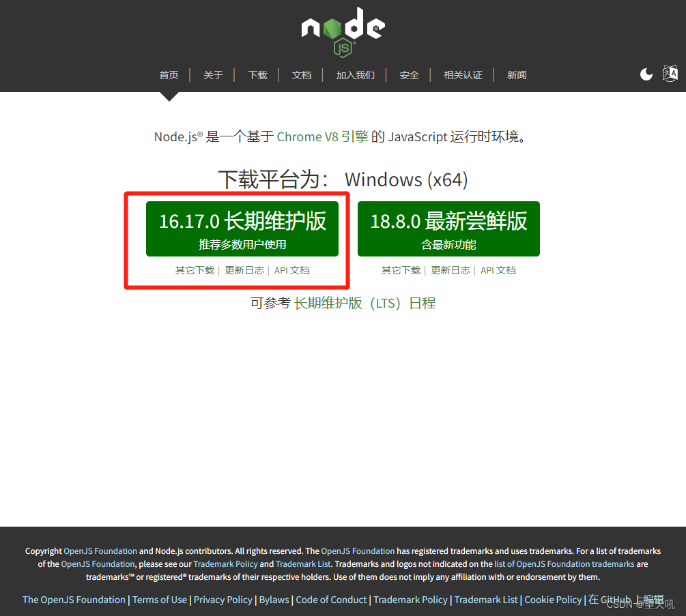686x616 pixels.
Task: Open the Trademark Policy footer link
Action: click(x=410, y=600)
